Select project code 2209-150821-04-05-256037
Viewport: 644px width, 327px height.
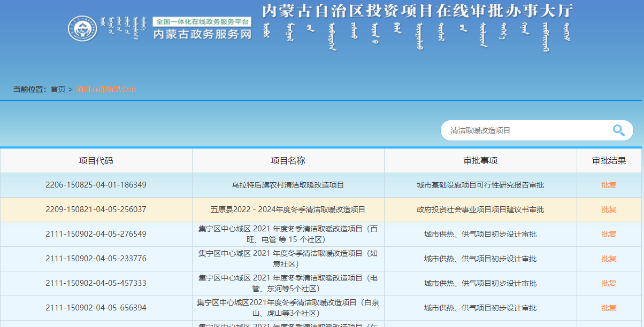click(x=96, y=209)
